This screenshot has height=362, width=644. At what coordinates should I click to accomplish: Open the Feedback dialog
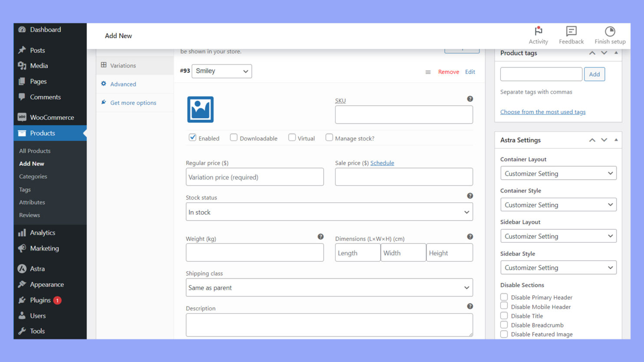[571, 35]
